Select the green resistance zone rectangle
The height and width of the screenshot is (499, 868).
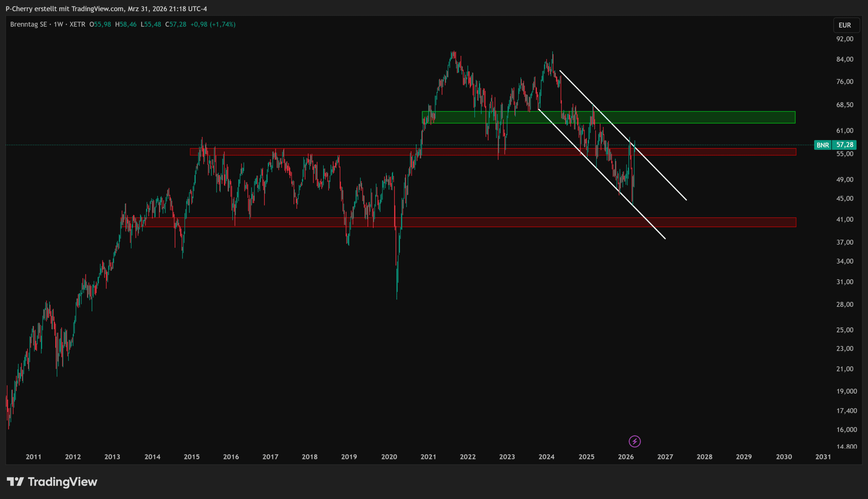pos(719,117)
